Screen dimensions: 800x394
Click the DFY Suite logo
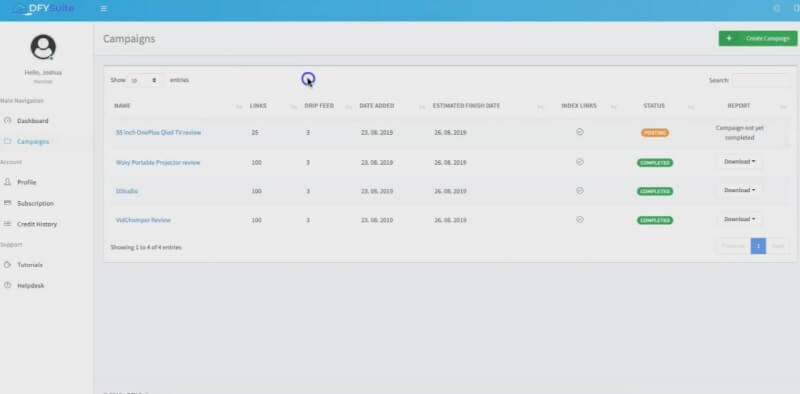42,9
